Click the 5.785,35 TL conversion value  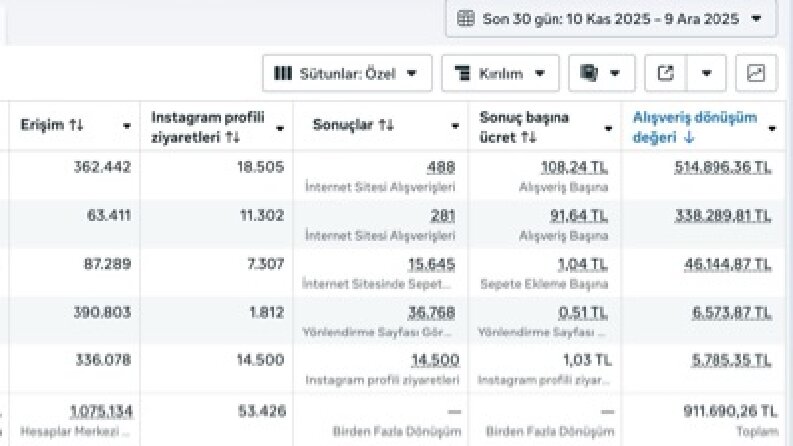732,360
